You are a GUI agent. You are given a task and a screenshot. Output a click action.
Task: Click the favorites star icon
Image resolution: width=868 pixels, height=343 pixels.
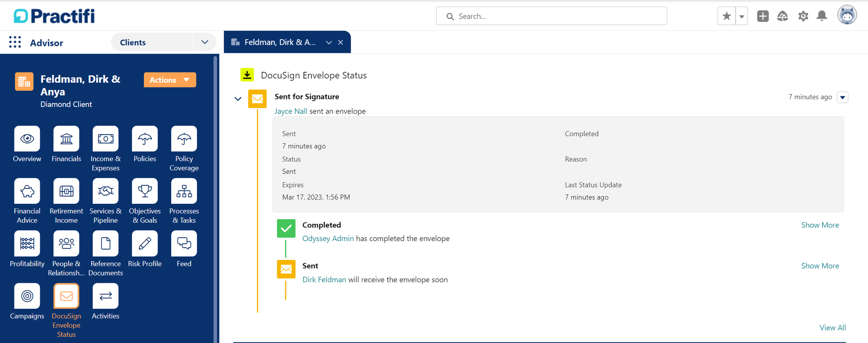pos(726,16)
